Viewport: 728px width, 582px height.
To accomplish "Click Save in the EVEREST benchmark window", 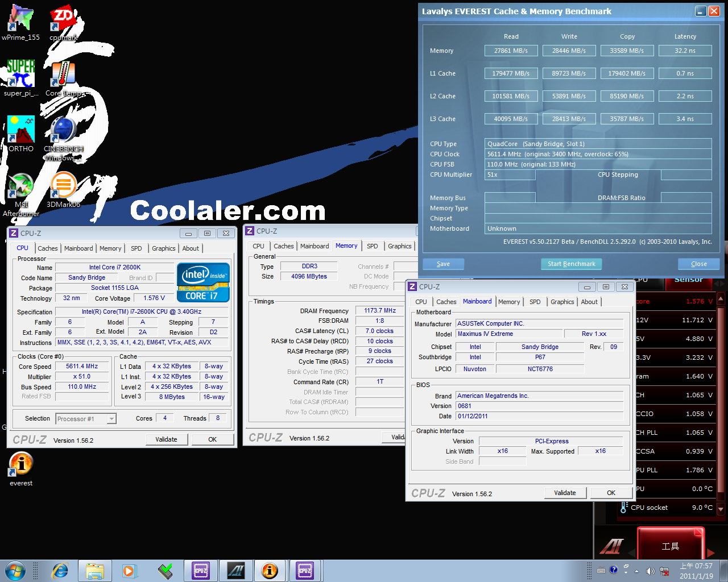I will pyautogui.click(x=443, y=264).
